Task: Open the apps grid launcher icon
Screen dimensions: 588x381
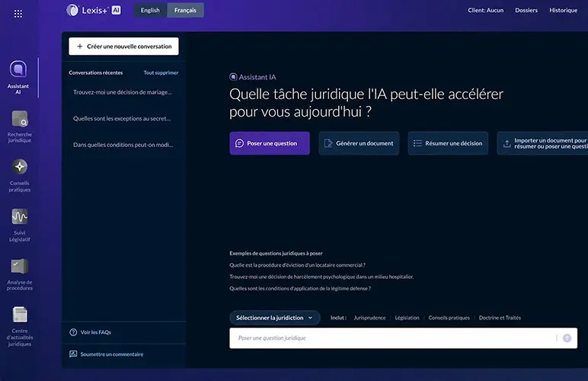Action: (18, 14)
